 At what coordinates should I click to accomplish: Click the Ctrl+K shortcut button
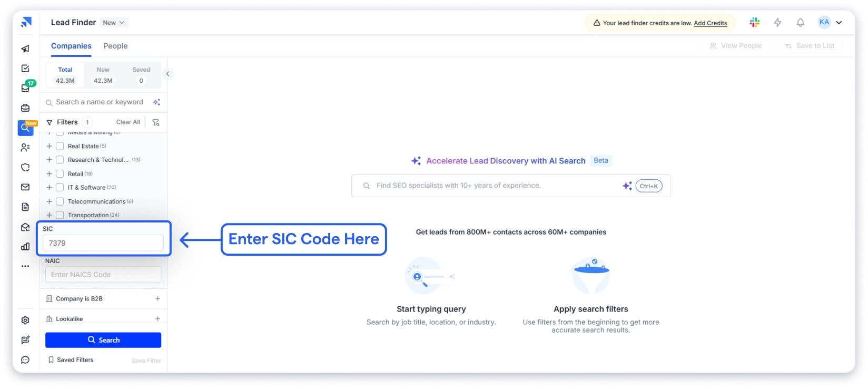[x=649, y=186]
